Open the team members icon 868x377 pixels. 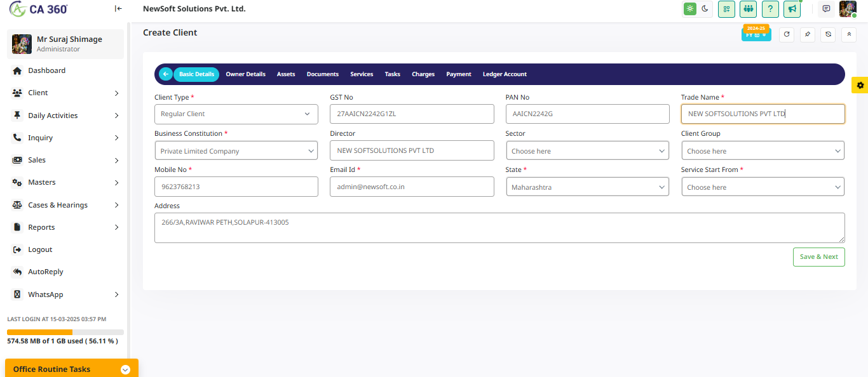click(x=748, y=9)
